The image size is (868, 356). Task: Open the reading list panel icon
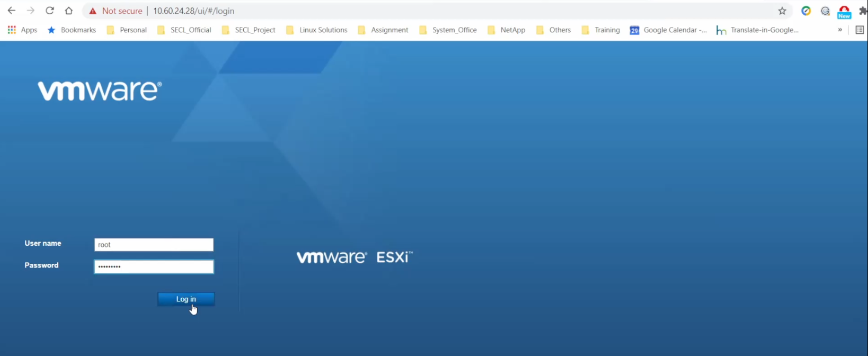pos(860,30)
